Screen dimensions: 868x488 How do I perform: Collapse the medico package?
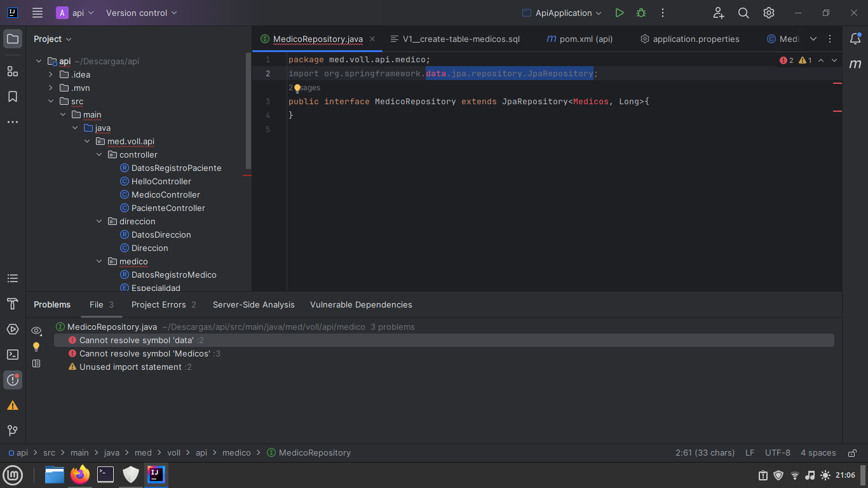click(99, 261)
